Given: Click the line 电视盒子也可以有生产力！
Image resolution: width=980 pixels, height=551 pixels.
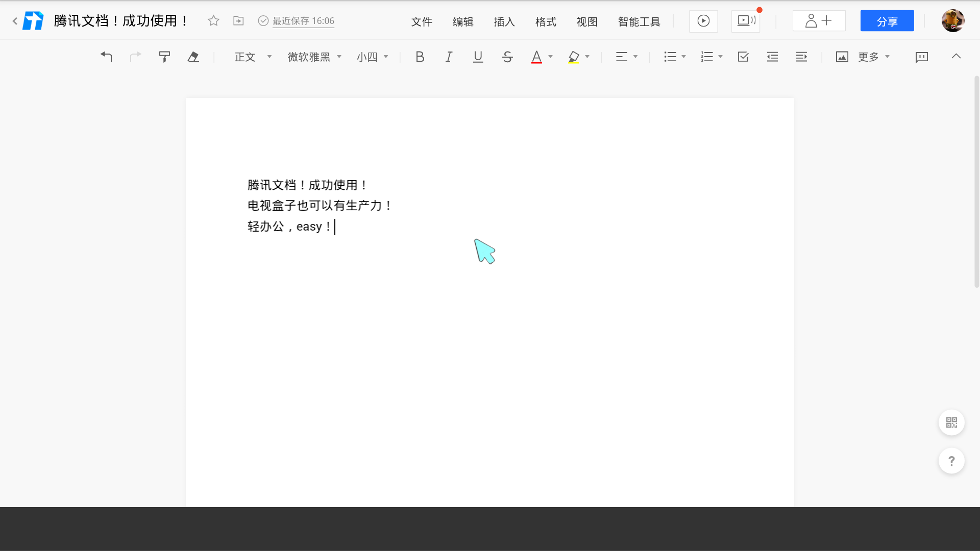Looking at the screenshot, I should (x=320, y=206).
